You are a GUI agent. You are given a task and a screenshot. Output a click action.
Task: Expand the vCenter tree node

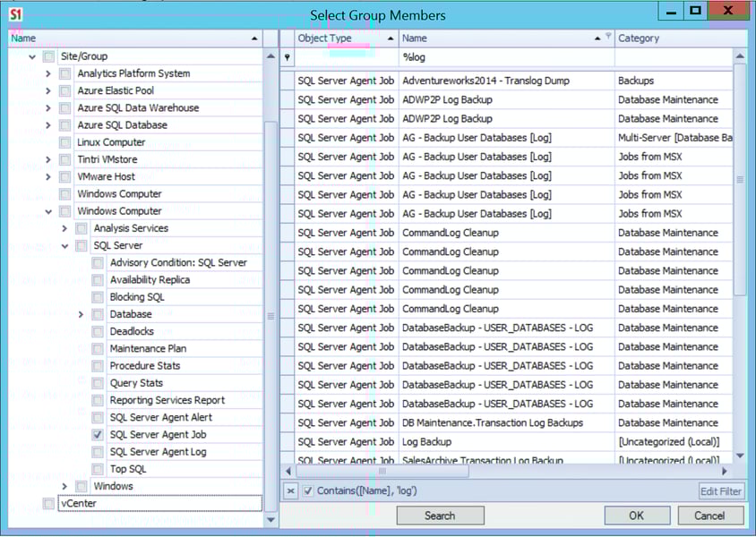point(31,503)
